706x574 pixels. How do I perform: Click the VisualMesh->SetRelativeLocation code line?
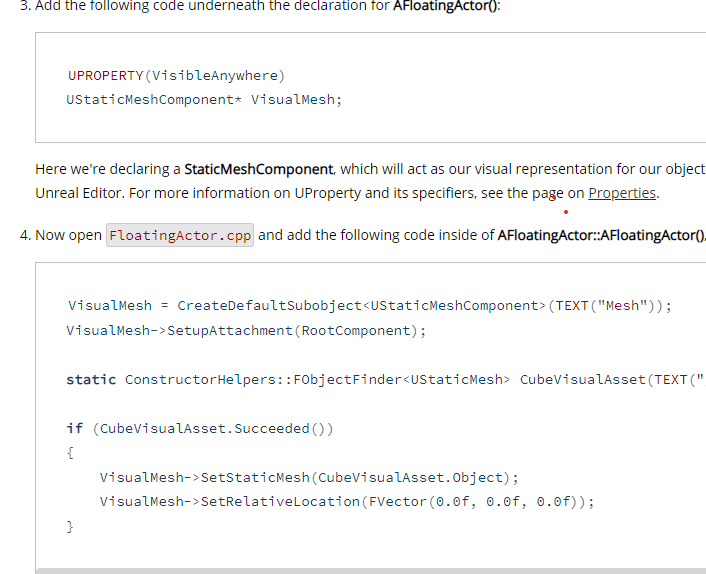346,501
